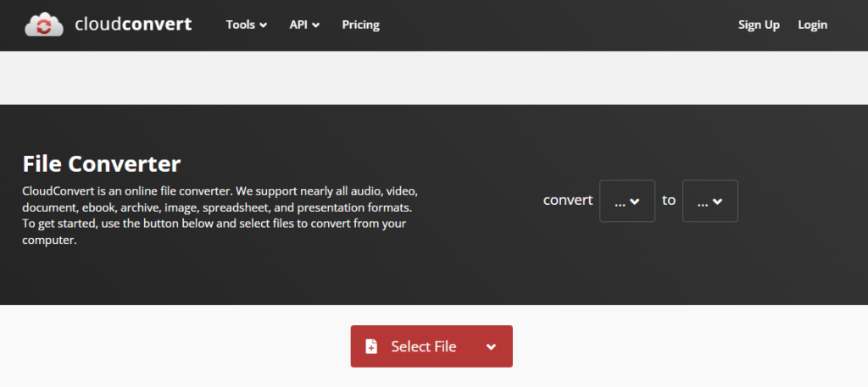Image resolution: width=868 pixels, height=387 pixels.
Task: Click the cloudconvert cloud logo icon
Action: [43, 25]
